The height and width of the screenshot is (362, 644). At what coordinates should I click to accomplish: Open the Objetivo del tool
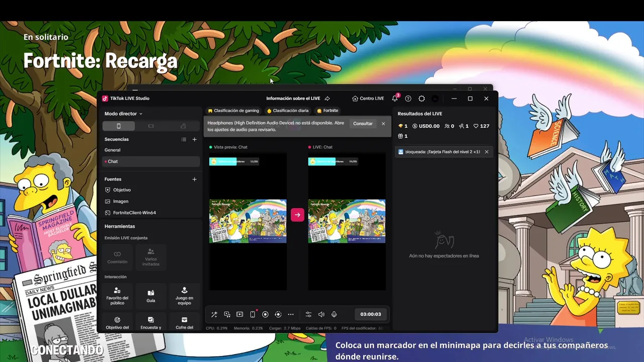(x=117, y=323)
